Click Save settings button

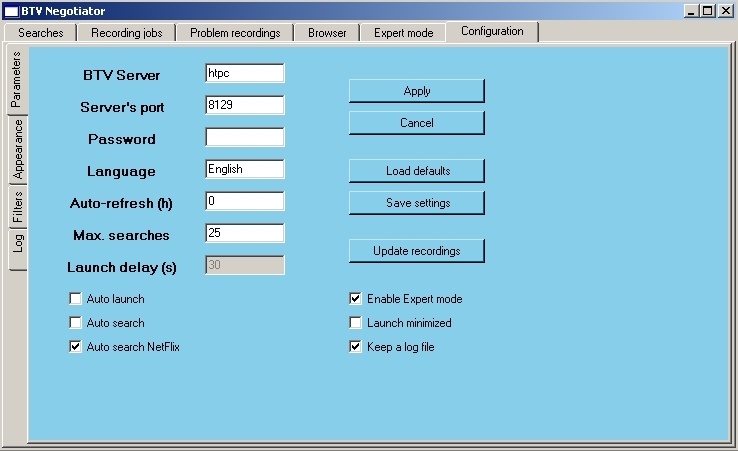(x=417, y=203)
